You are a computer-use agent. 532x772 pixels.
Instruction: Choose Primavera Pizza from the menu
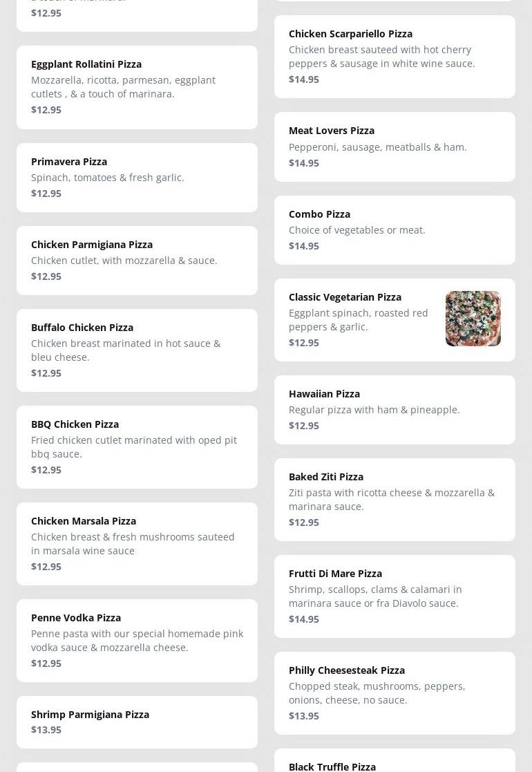tap(137, 178)
